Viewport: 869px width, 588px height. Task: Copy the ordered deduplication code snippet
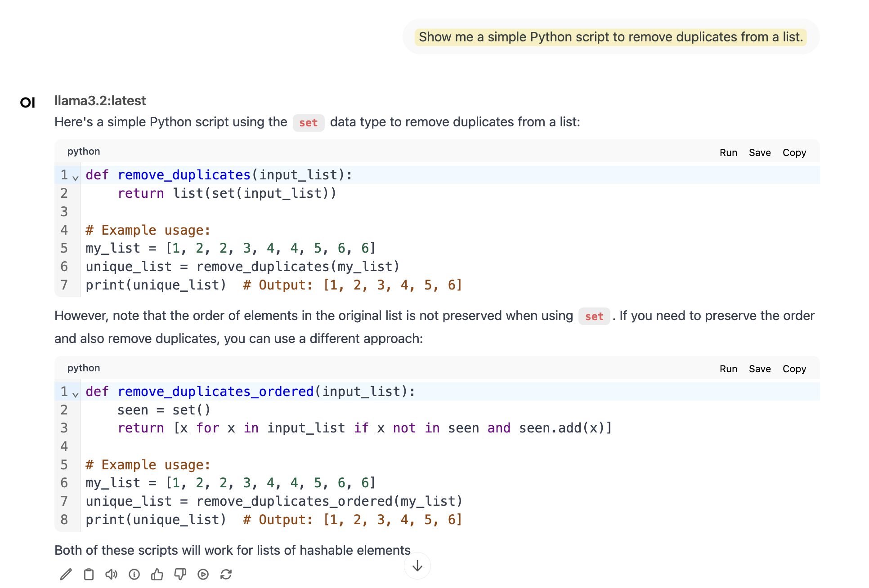[794, 369]
